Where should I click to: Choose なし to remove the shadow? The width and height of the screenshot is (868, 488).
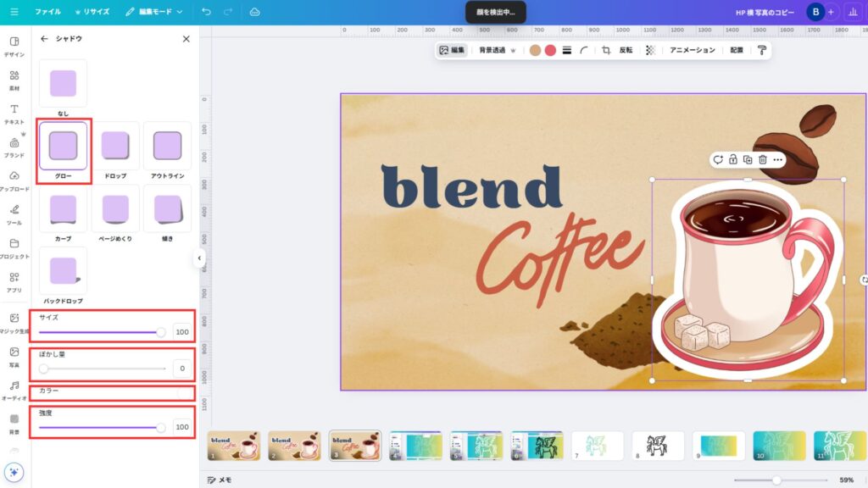pos(63,84)
